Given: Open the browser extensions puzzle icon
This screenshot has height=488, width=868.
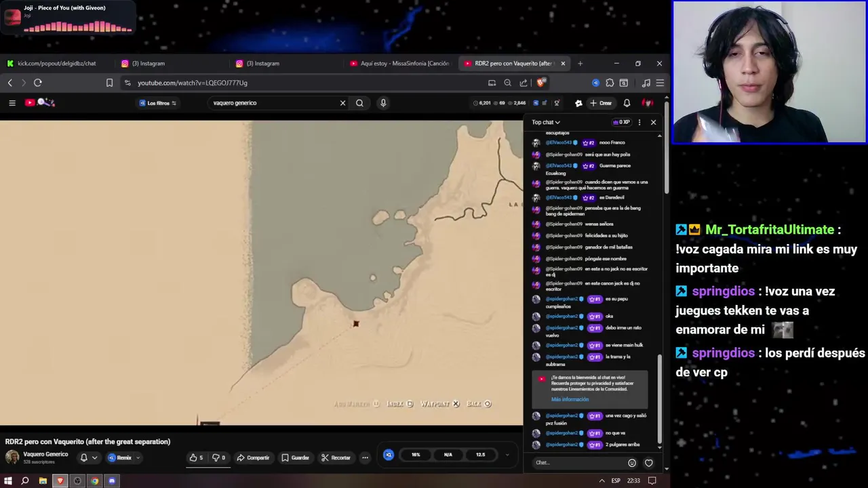Looking at the screenshot, I should pos(610,83).
